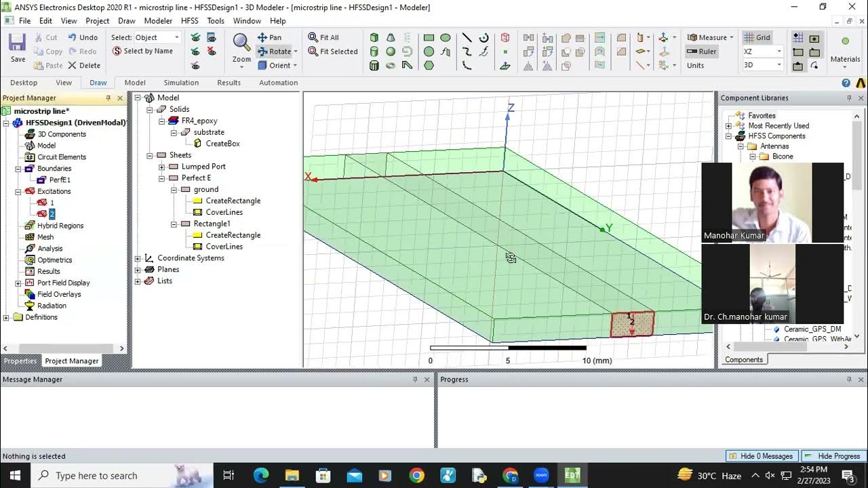Viewport: 868px width, 488px height.
Task: Expand the Lumped Port node
Action: click(161, 167)
